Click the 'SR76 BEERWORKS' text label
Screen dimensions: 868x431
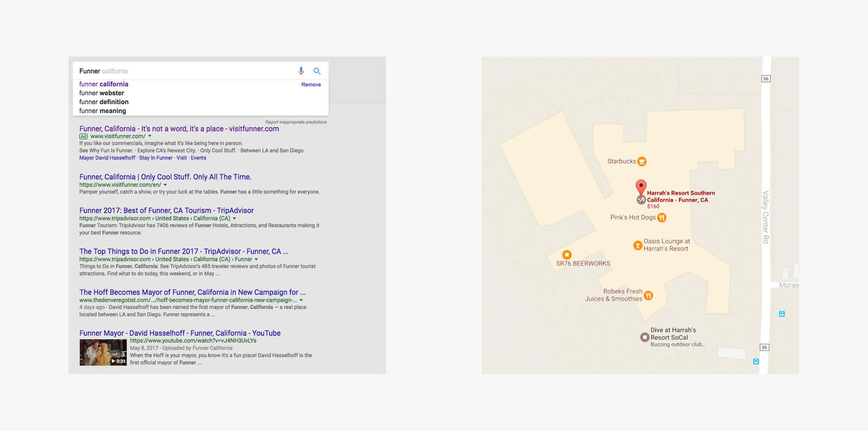(583, 264)
